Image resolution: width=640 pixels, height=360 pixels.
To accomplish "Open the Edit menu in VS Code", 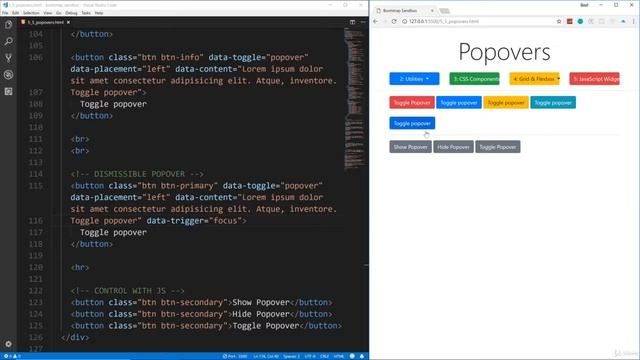I will [16, 13].
